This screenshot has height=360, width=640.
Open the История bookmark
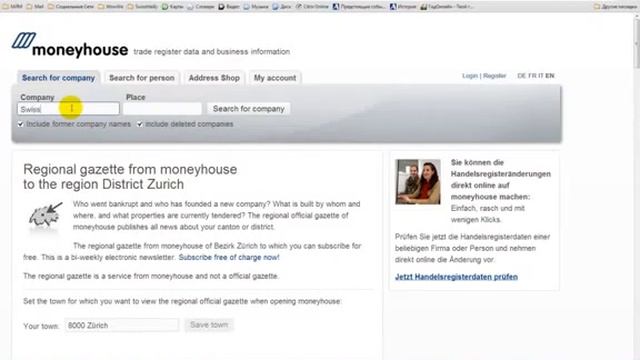pos(403,7)
